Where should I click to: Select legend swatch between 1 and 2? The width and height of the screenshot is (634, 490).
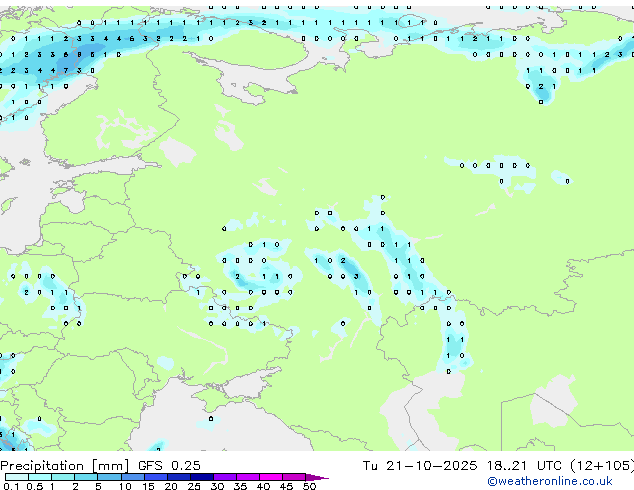(x=63, y=477)
